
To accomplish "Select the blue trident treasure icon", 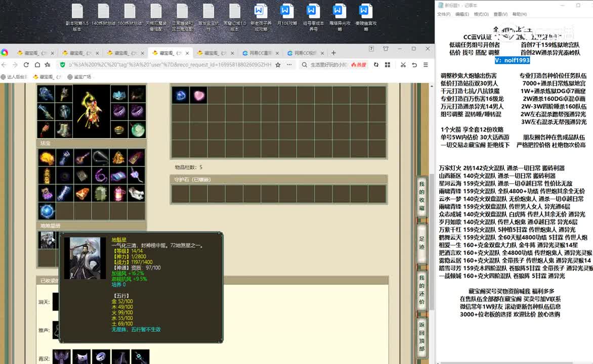I will (x=65, y=158).
